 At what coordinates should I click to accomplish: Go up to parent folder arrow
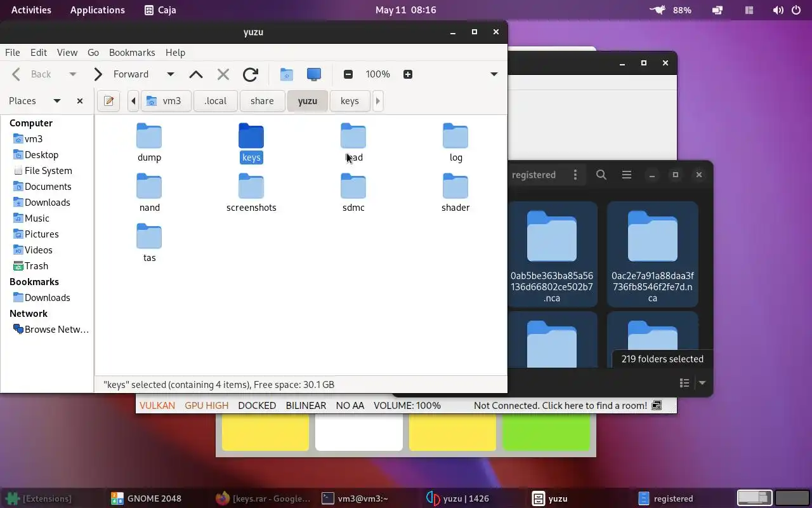(x=196, y=74)
